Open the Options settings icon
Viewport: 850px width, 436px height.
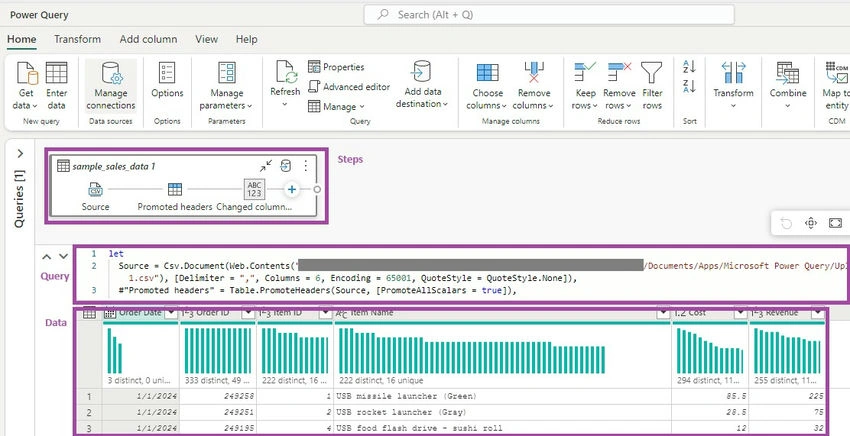[167, 73]
